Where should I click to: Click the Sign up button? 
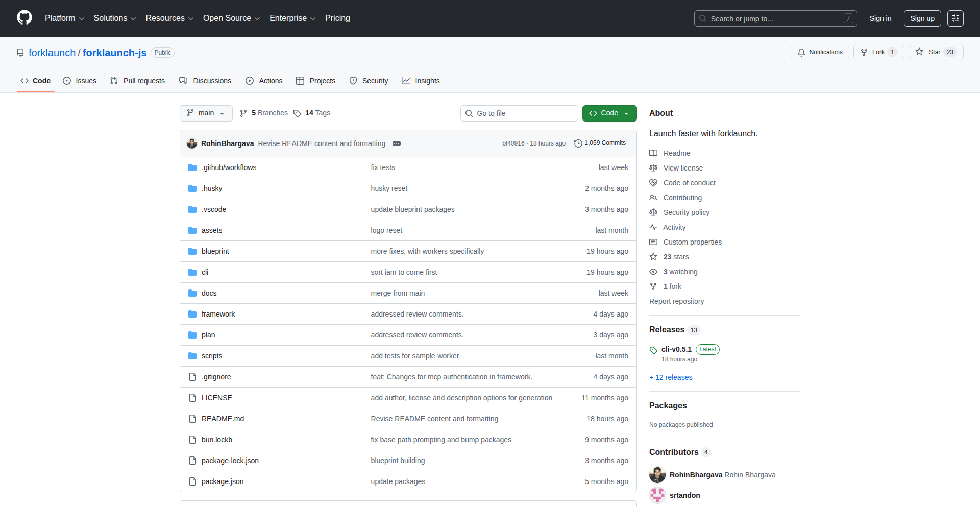(922, 18)
